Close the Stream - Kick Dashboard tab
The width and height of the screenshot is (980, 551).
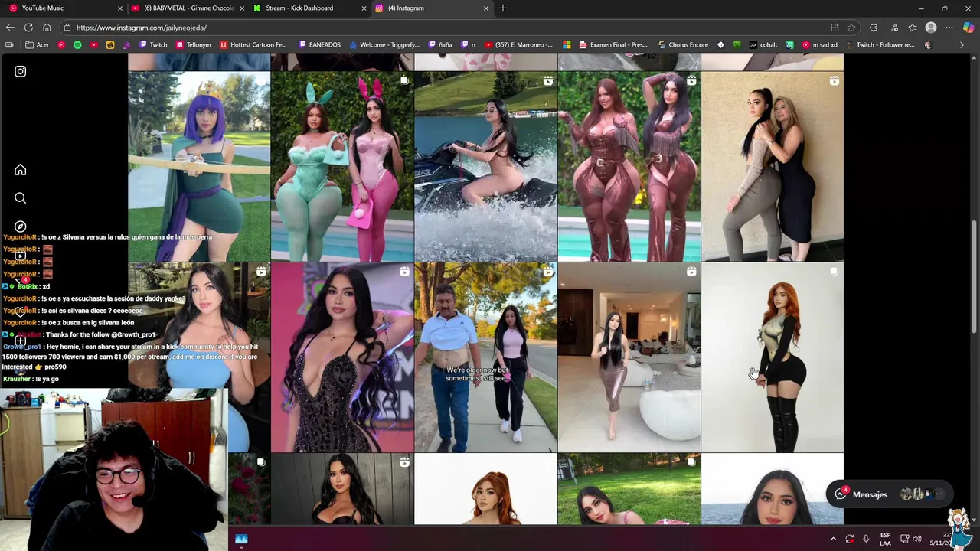point(364,8)
